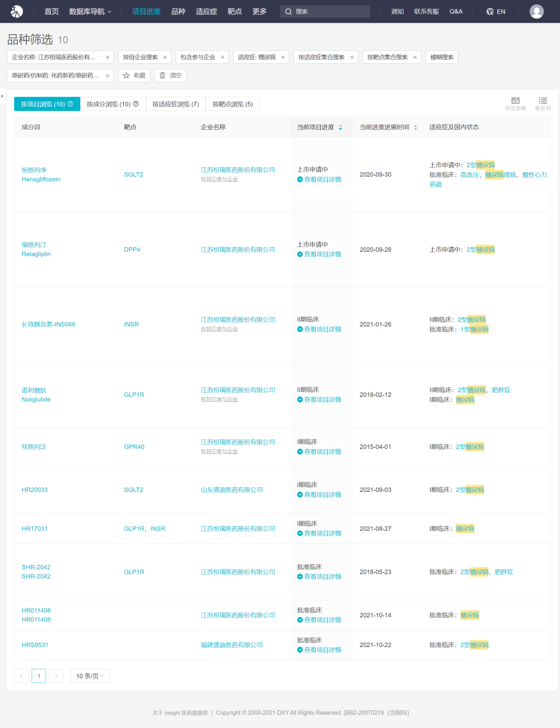Click the 关于 Insight 医药数据库 footer link
The height and width of the screenshot is (728, 560).
180,713
